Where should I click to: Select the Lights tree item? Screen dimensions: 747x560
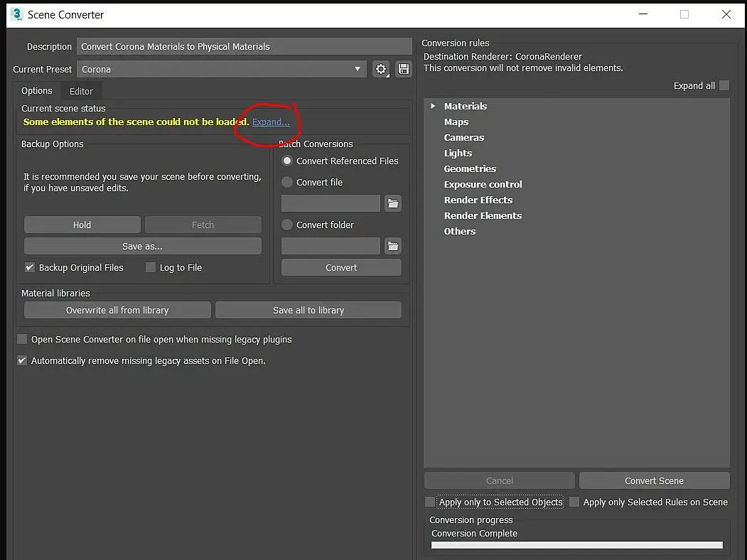point(458,154)
